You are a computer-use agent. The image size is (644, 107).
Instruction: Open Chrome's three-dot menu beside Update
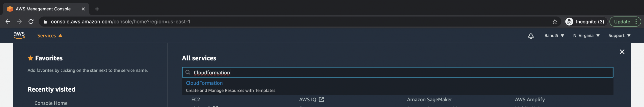pyautogui.click(x=636, y=22)
